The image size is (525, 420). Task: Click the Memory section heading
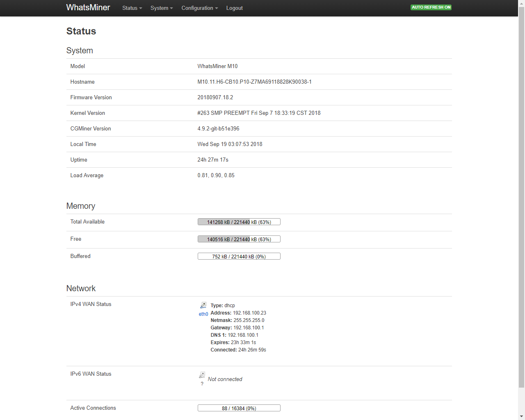[81, 206]
